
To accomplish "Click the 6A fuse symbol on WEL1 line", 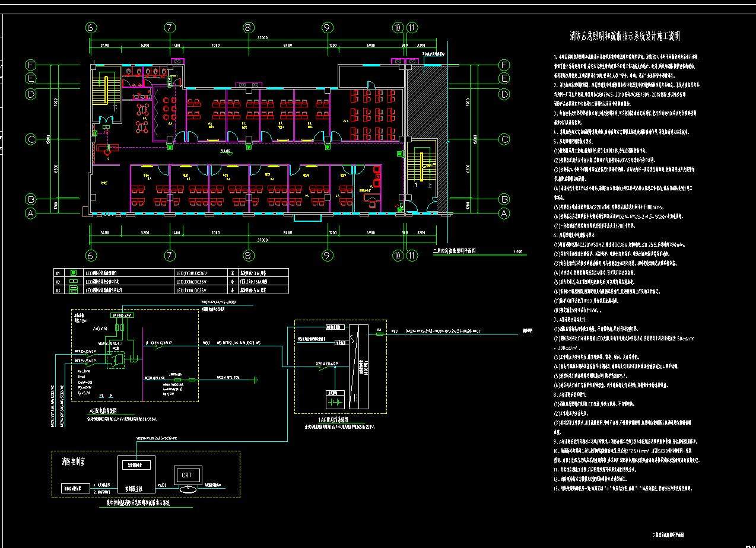I will [379, 334].
